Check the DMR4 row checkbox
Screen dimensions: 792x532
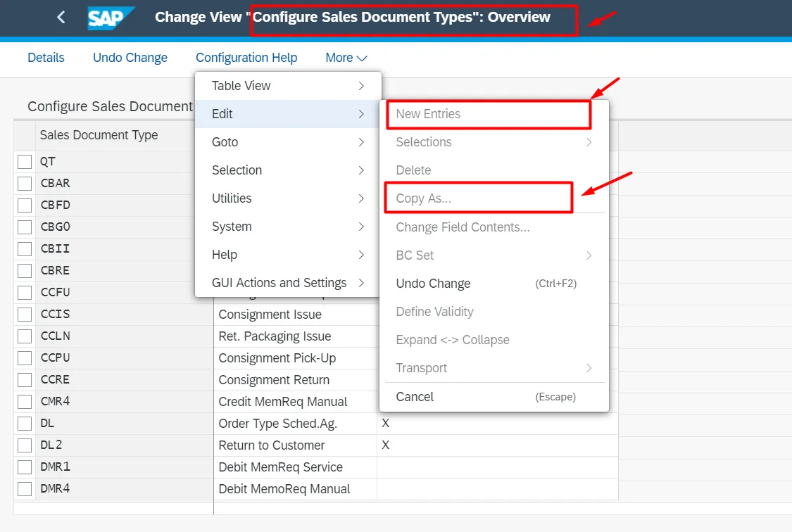tap(25, 489)
